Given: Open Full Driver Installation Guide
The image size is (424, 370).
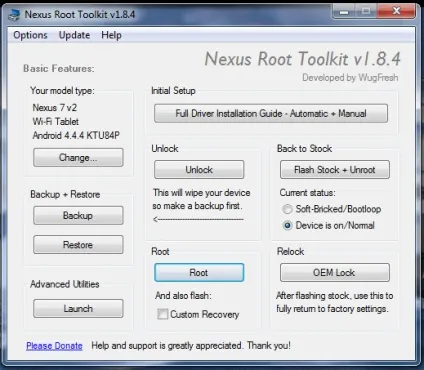Looking at the screenshot, I should (271, 113).
